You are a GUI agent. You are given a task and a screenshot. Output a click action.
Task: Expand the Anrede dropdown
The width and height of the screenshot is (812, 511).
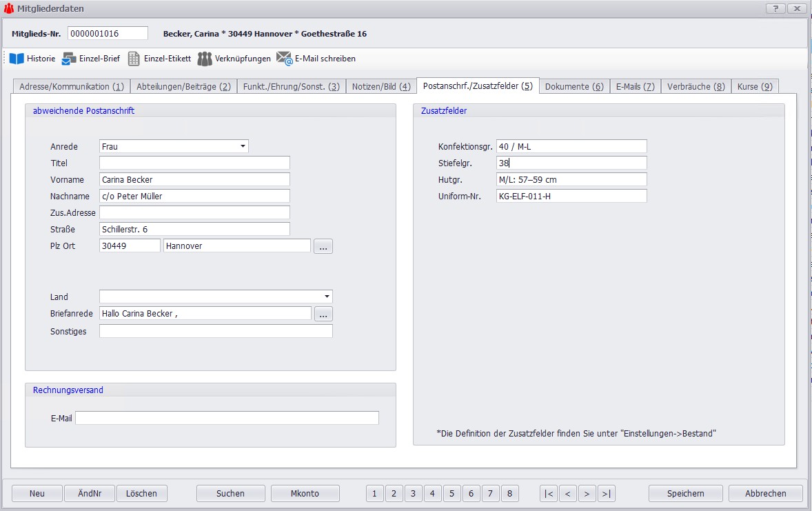[243, 146]
